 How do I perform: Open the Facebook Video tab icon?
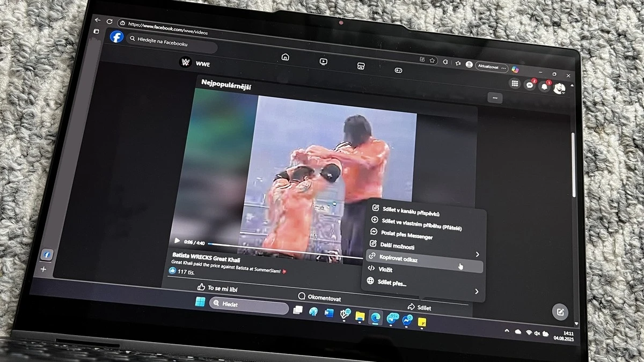(x=323, y=62)
